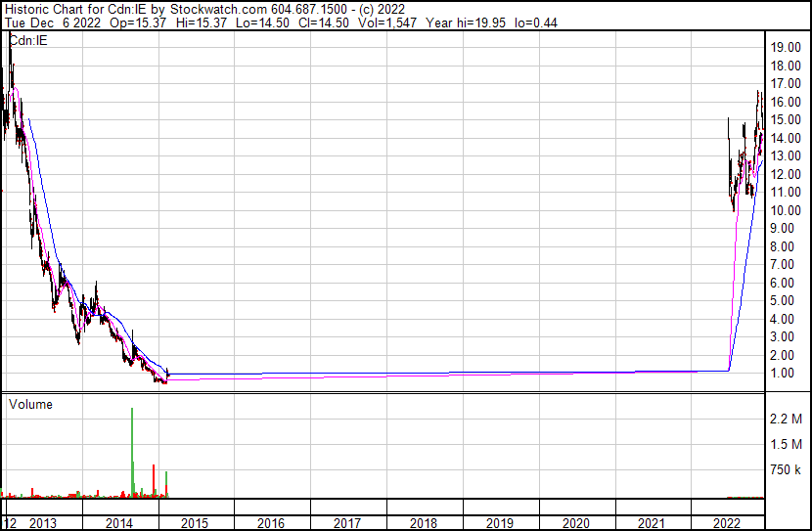Click the 19.00 price axis label
812x531 pixels.
coord(786,48)
